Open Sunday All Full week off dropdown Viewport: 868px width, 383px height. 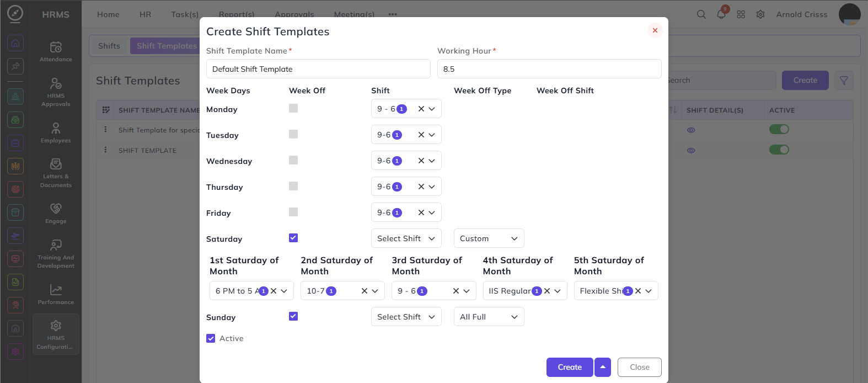489,317
